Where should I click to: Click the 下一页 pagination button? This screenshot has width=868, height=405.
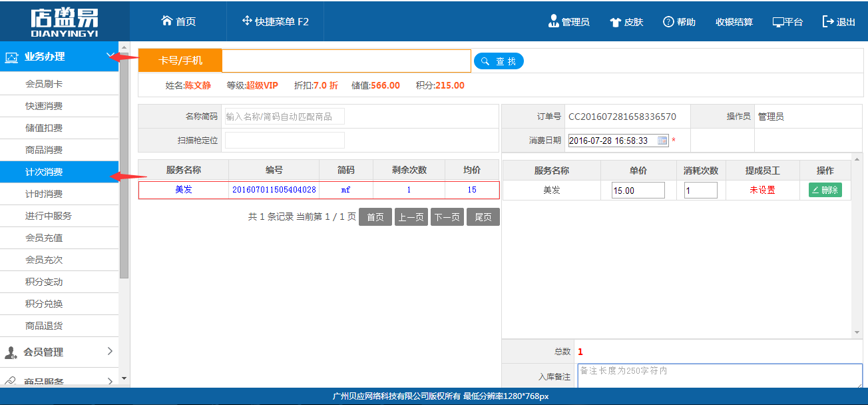[447, 217]
